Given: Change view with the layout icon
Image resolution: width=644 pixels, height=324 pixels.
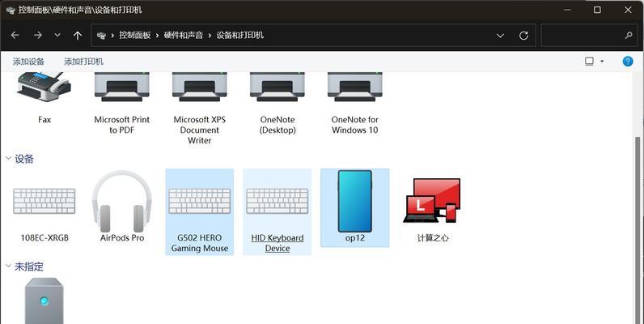Looking at the screenshot, I should click(x=589, y=62).
